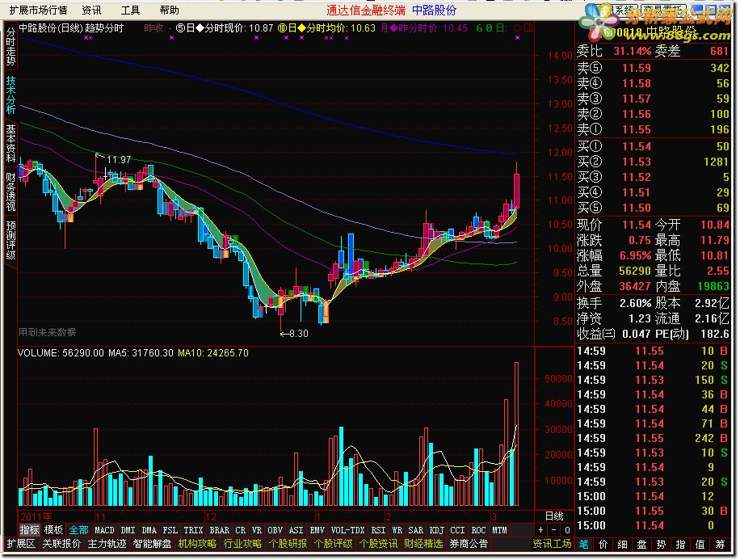Click the plus button beside indicator tabs
The width and height of the screenshot is (740, 560).
coord(540,530)
